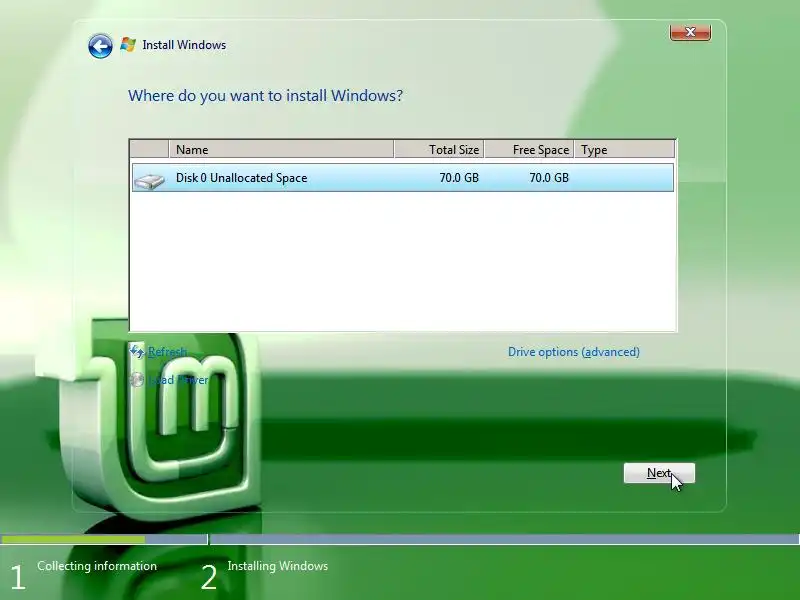Proceed with the Next button

(x=659, y=473)
